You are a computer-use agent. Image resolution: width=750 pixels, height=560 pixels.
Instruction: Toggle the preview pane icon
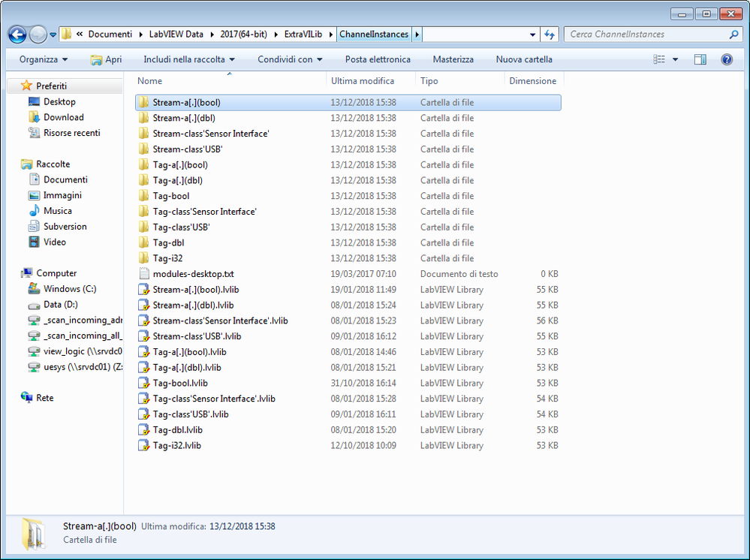[700, 59]
